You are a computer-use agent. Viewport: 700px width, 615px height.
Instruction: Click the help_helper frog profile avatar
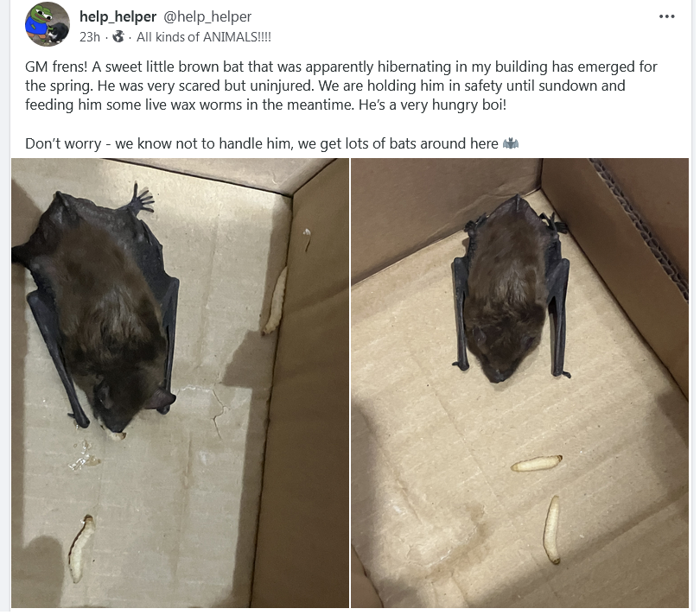[x=48, y=24]
